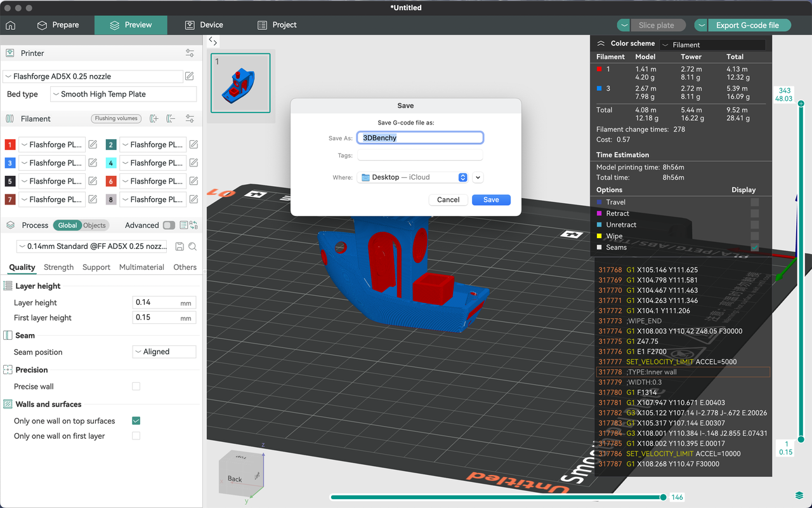This screenshot has height=508, width=812.
Task: Toggle Travel display checkbox
Action: 755,202
